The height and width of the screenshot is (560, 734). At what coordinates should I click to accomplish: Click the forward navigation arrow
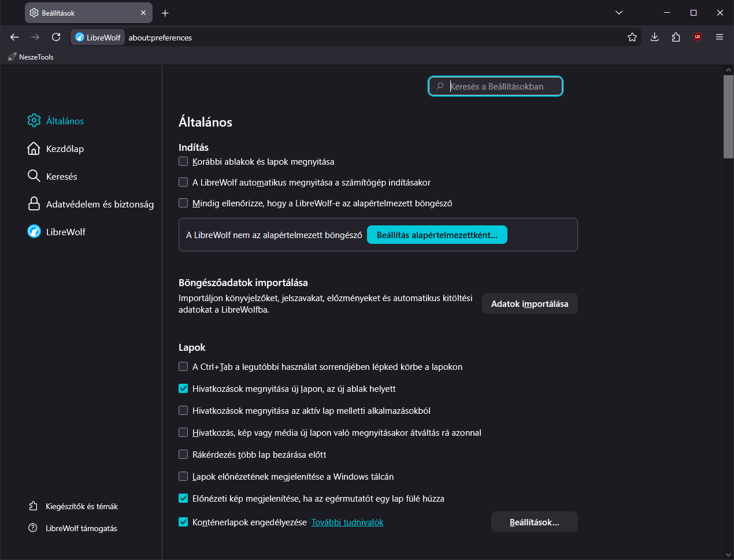[x=35, y=37]
